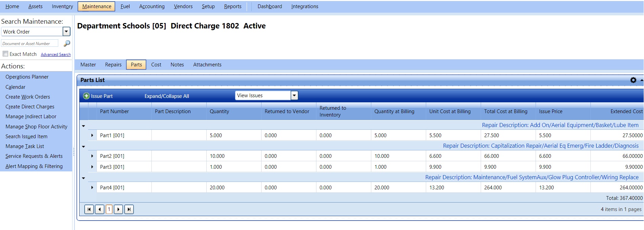This screenshot has width=644, height=230.
Task: Go to previous page of parts list
Action: tap(100, 209)
